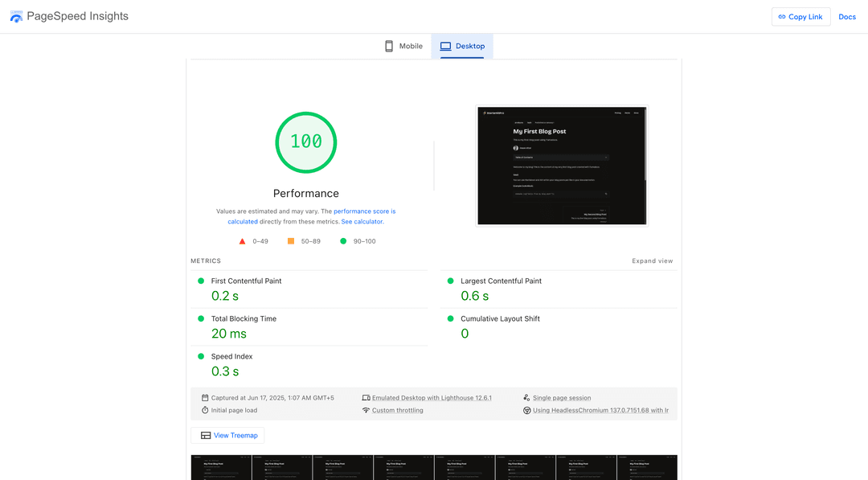Click the green 100 performance score gauge
868x480 pixels.
tap(306, 142)
